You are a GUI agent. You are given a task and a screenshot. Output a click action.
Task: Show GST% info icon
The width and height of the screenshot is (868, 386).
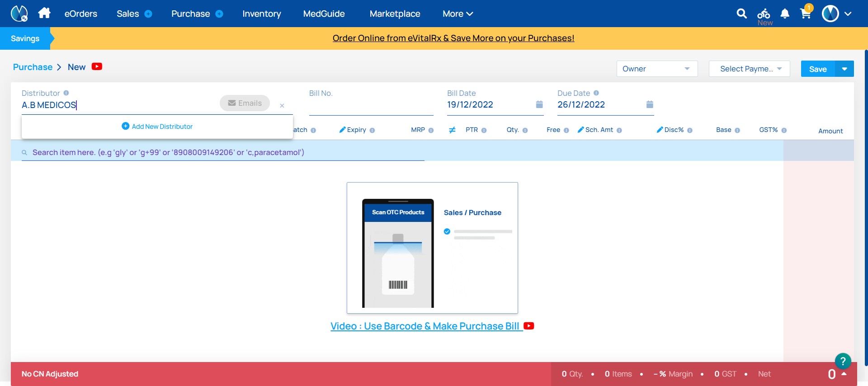point(784,130)
